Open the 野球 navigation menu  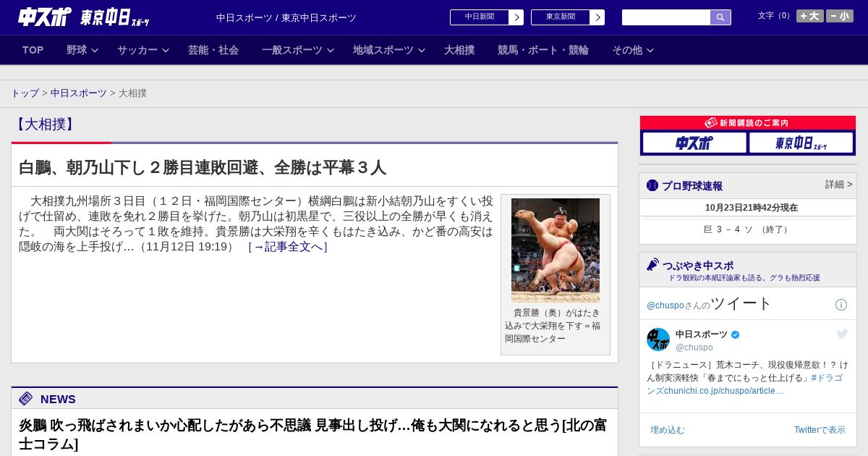pyautogui.click(x=77, y=50)
